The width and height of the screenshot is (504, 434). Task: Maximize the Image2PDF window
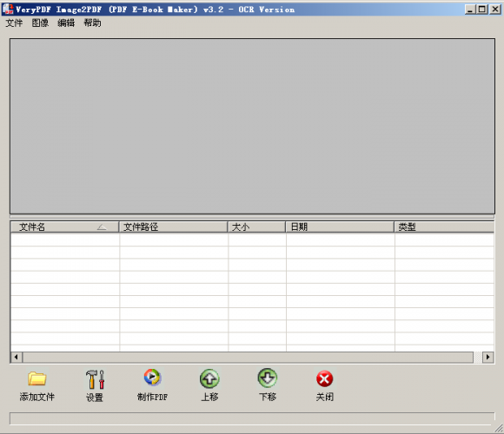(x=482, y=10)
